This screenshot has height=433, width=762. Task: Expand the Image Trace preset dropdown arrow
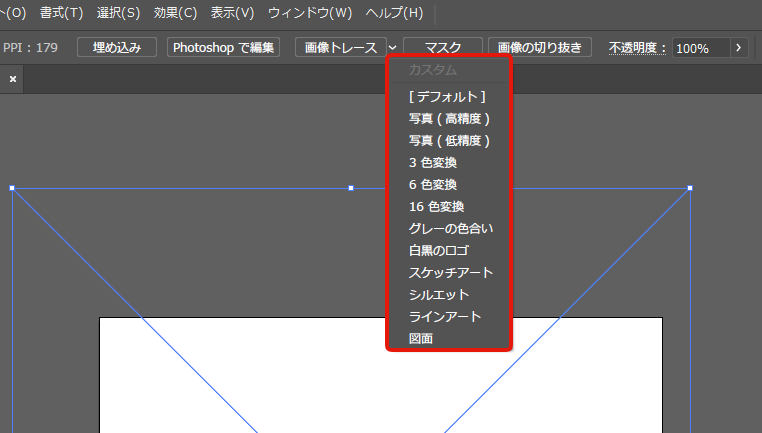pyautogui.click(x=393, y=48)
